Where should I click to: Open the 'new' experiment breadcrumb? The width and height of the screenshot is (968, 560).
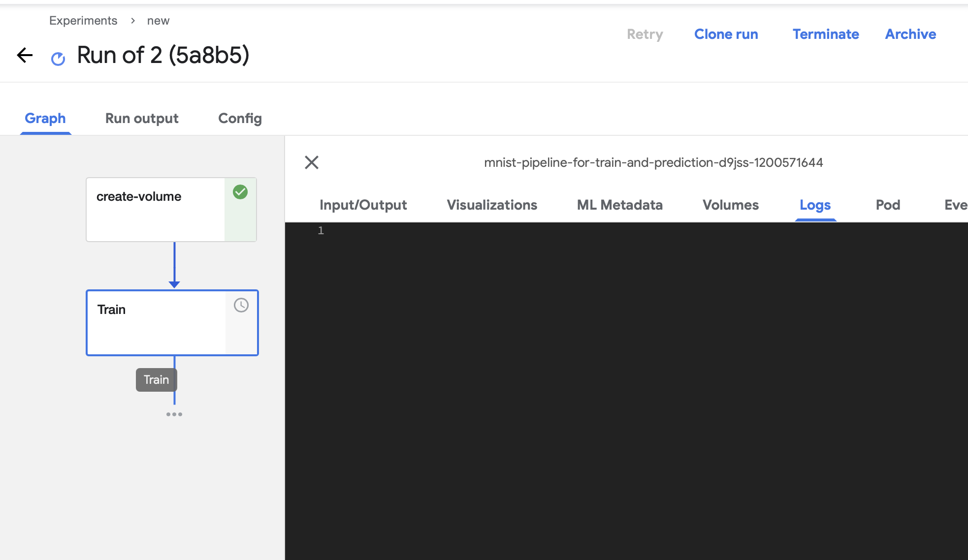158,21
